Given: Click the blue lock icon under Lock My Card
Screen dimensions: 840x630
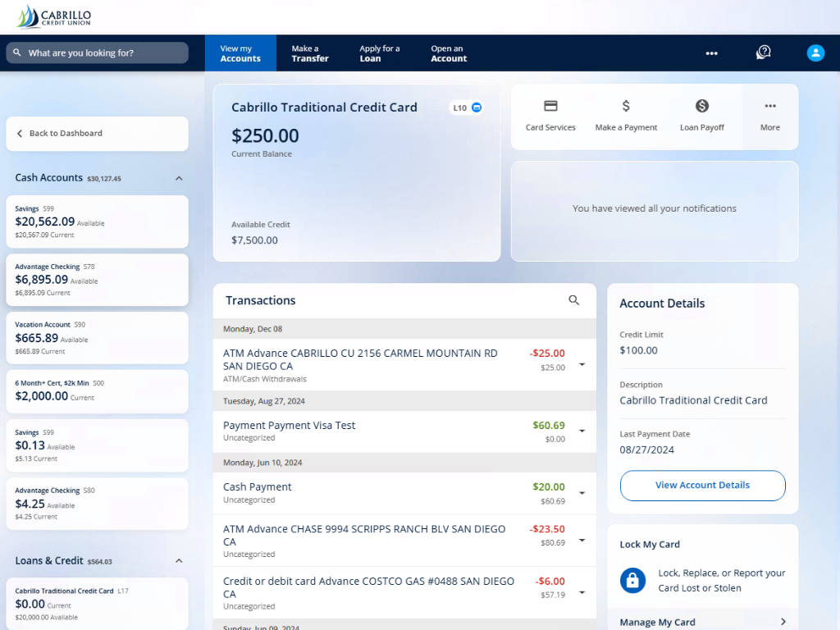Looking at the screenshot, I should click(x=632, y=580).
